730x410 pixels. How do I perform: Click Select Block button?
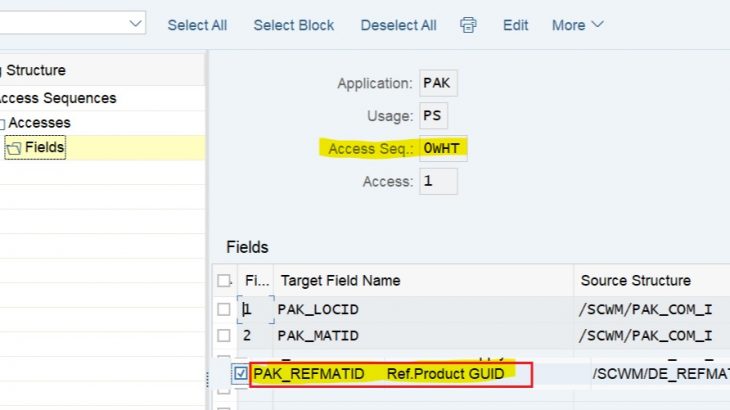pyautogui.click(x=294, y=25)
